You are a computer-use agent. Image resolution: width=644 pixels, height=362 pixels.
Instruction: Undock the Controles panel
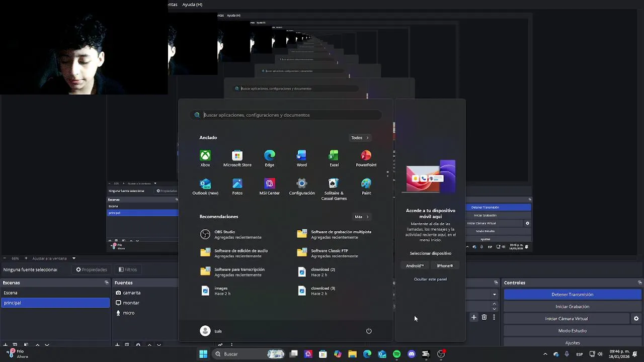coord(639,283)
